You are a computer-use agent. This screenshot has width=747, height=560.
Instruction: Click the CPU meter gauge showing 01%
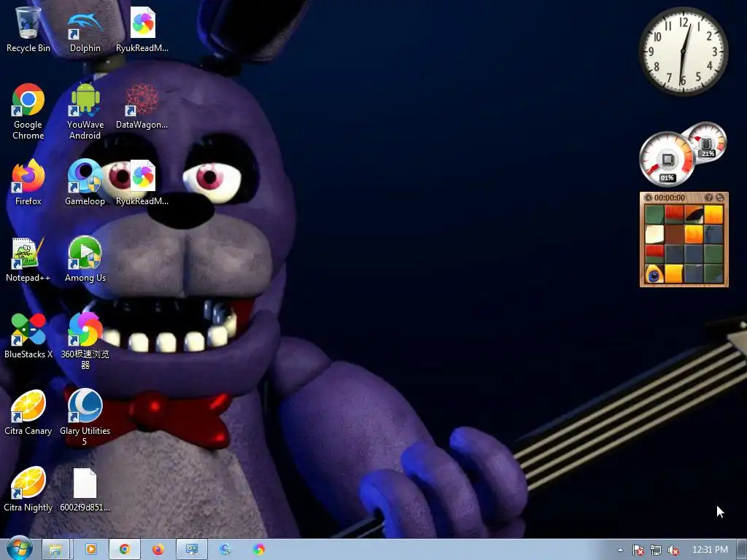(x=667, y=159)
